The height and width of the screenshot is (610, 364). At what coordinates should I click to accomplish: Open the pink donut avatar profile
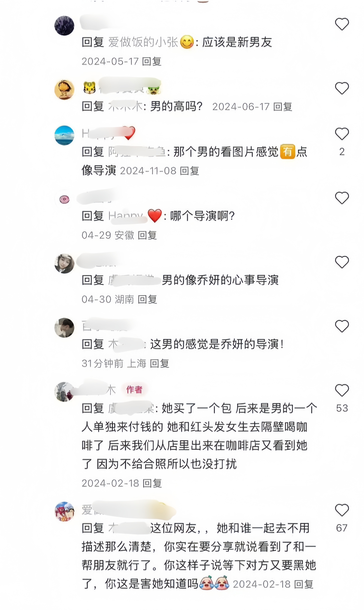[64, 199]
